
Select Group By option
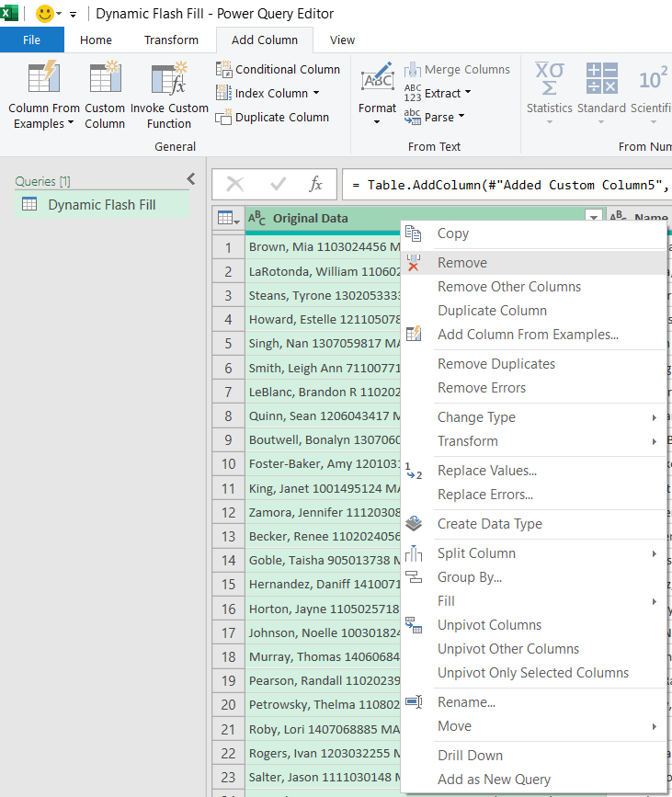pyautogui.click(x=534, y=577)
